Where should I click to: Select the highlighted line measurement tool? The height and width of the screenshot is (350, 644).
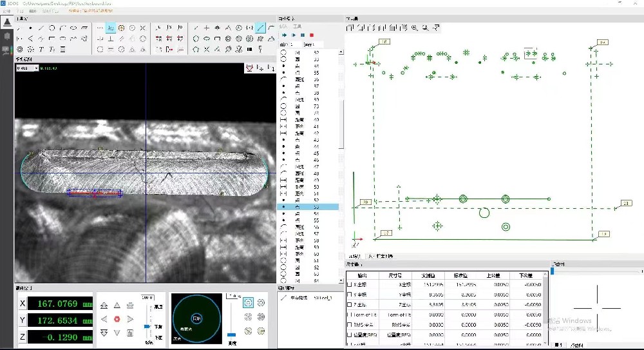click(260, 28)
